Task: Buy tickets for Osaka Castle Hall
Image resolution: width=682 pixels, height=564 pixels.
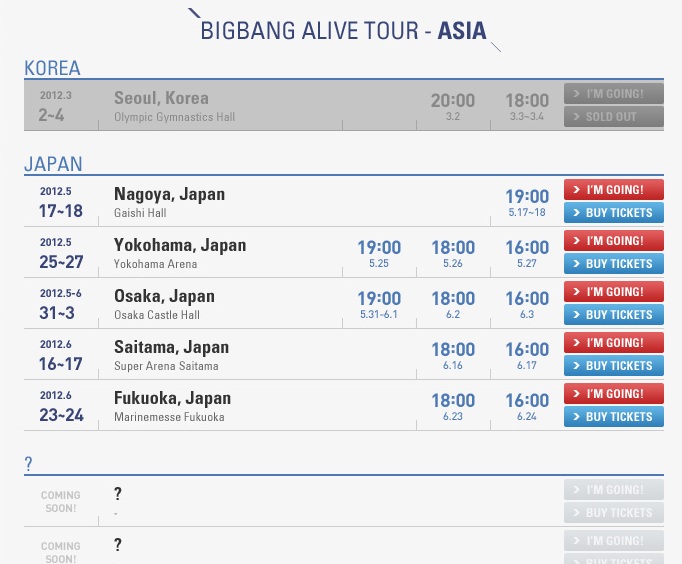Action: click(x=614, y=314)
